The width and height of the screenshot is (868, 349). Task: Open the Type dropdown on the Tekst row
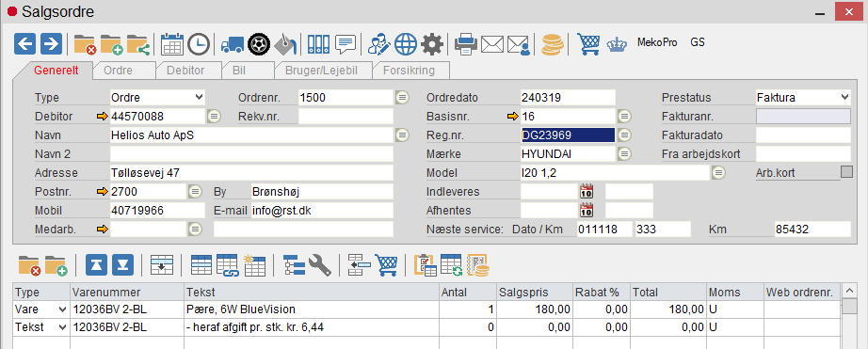[62, 327]
